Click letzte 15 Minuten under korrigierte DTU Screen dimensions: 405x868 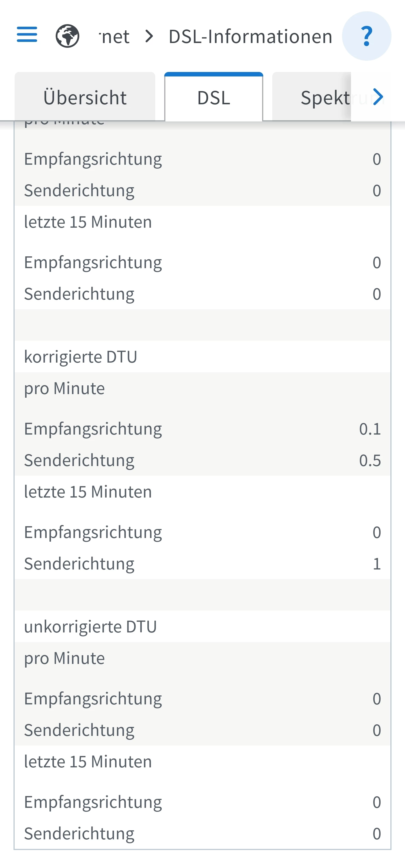[x=88, y=492]
